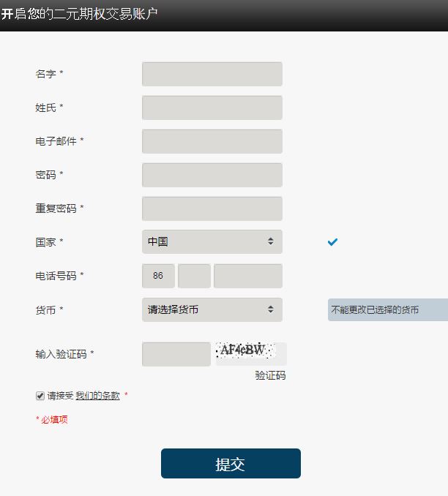The height and width of the screenshot is (496, 448).
Task: Click the 验证码 link below the captcha
Action: coord(270,375)
